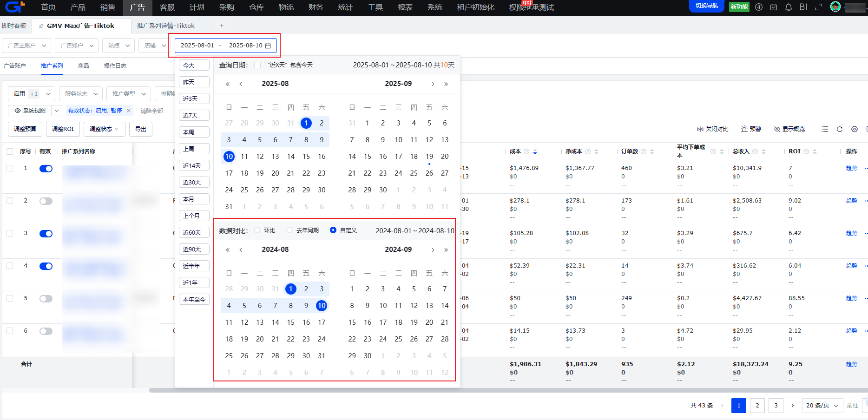
Task: Select 环比 comparison radio
Action: pos(257,230)
